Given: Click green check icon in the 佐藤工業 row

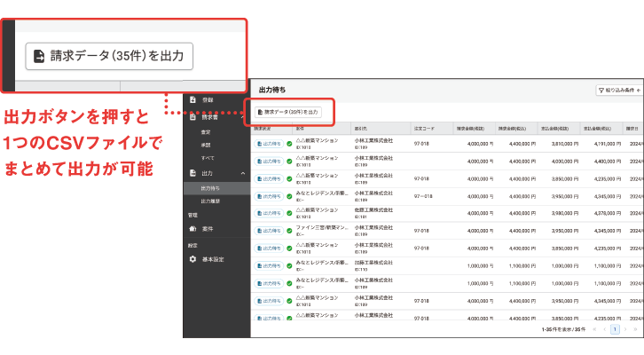Looking at the screenshot, I should [289, 213].
